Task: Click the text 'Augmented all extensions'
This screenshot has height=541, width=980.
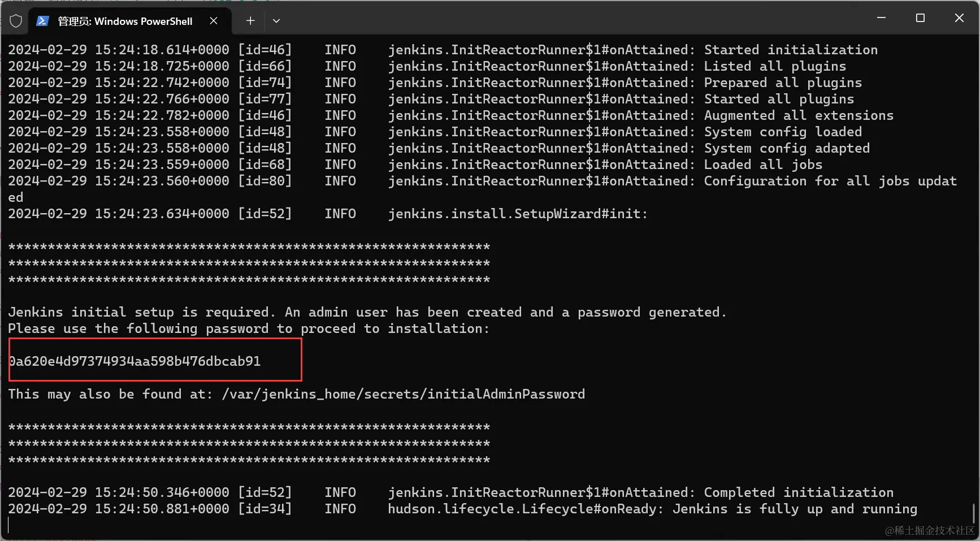Action: pos(799,115)
